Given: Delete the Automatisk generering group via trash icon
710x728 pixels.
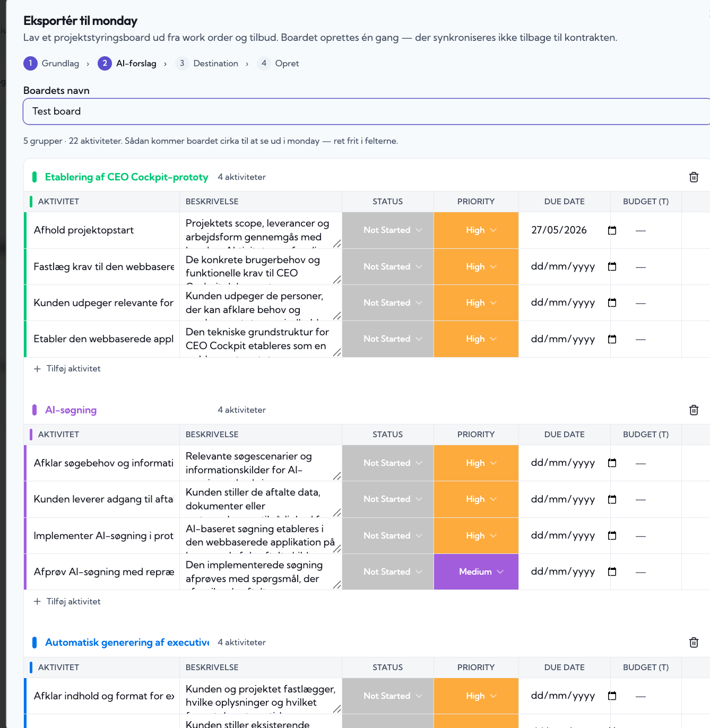Looking at the screenshot, I should [x=694, y=643].
